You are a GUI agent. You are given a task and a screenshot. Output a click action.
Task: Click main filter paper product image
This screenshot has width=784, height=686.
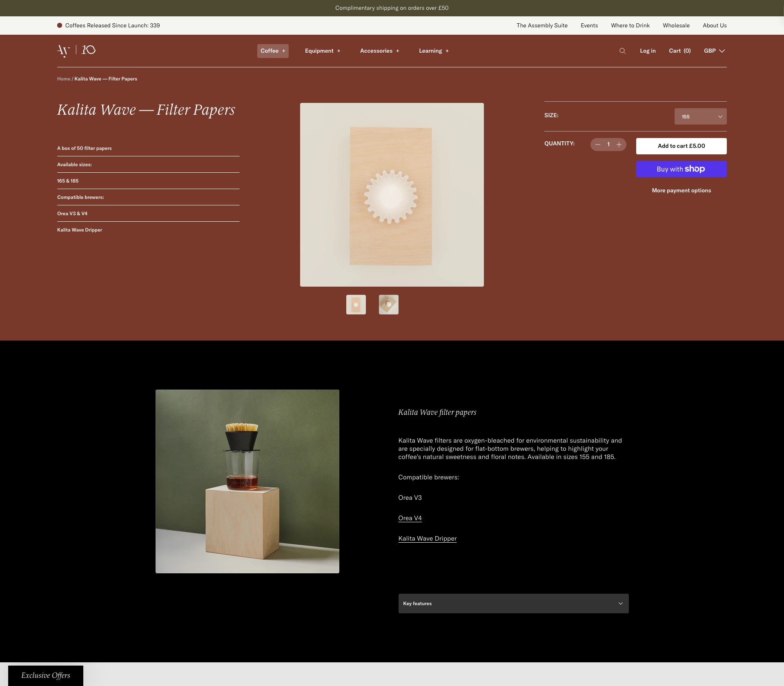[392, 195]
